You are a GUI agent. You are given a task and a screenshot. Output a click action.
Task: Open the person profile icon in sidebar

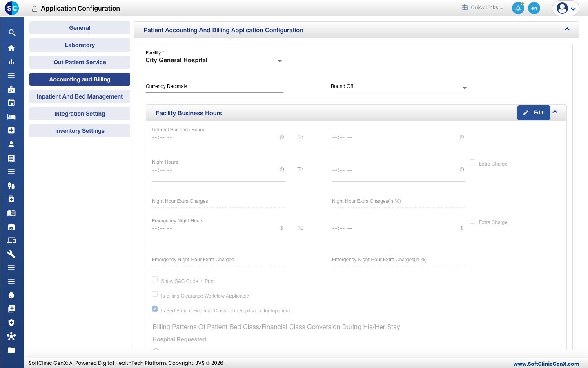pos(11,144)
